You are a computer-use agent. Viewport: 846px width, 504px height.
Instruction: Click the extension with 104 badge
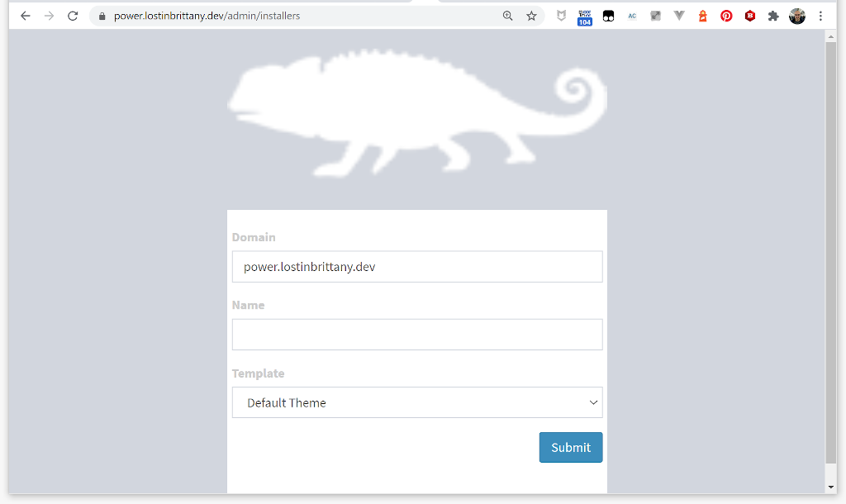tap(585, 17)
